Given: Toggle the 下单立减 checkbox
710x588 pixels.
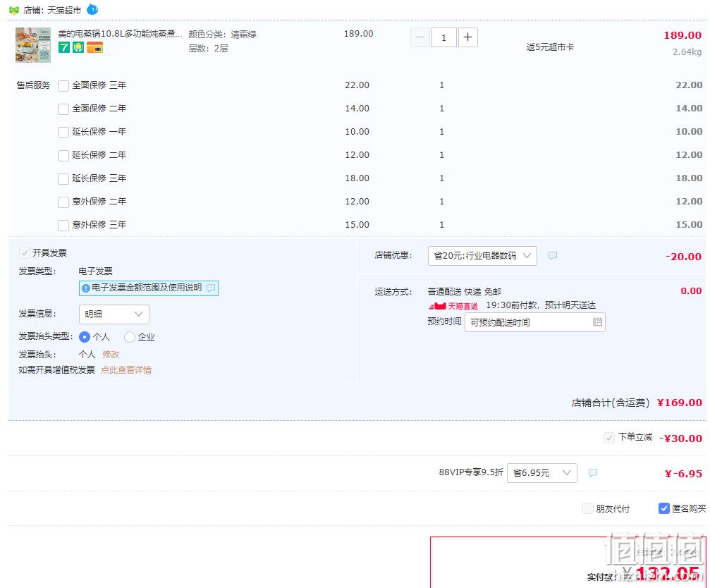Looking at the screenshot, I should point(608,437).
